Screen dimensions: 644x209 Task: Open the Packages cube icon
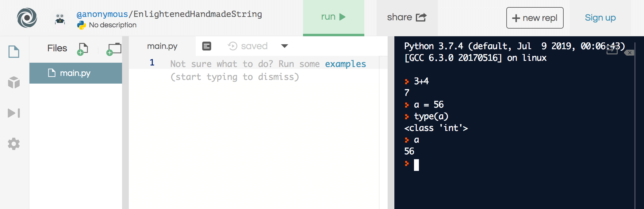tap(14, 82)
